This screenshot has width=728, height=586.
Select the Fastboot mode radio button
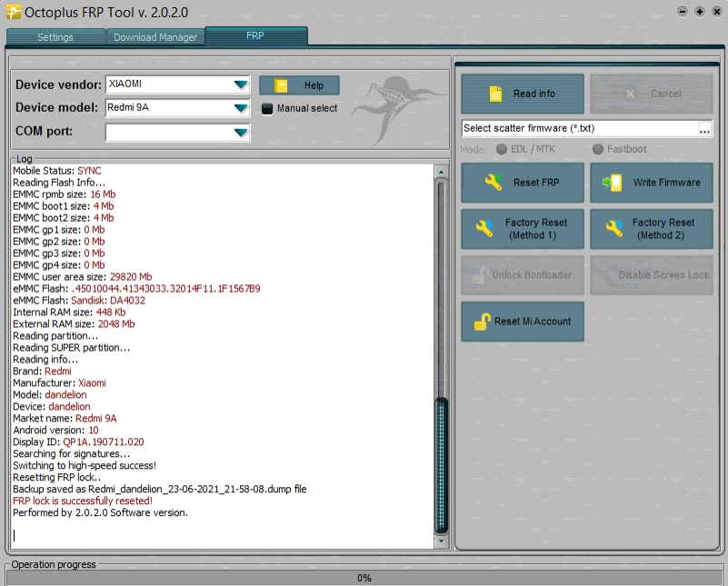point(598,149)
